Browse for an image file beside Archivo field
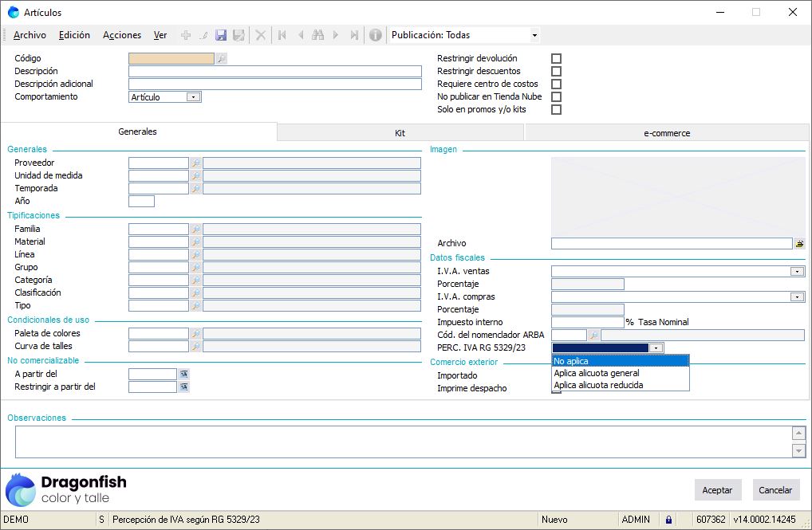Image resolution: width=812 pixels, height=530 pixels. (x=799, y=243)
